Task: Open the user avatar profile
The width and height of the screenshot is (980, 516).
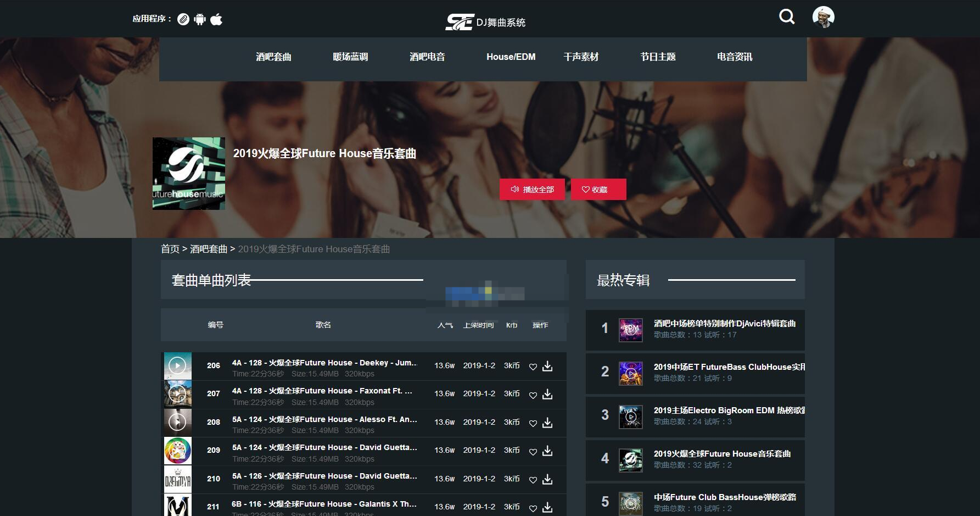Action: (x=823, y=17)
